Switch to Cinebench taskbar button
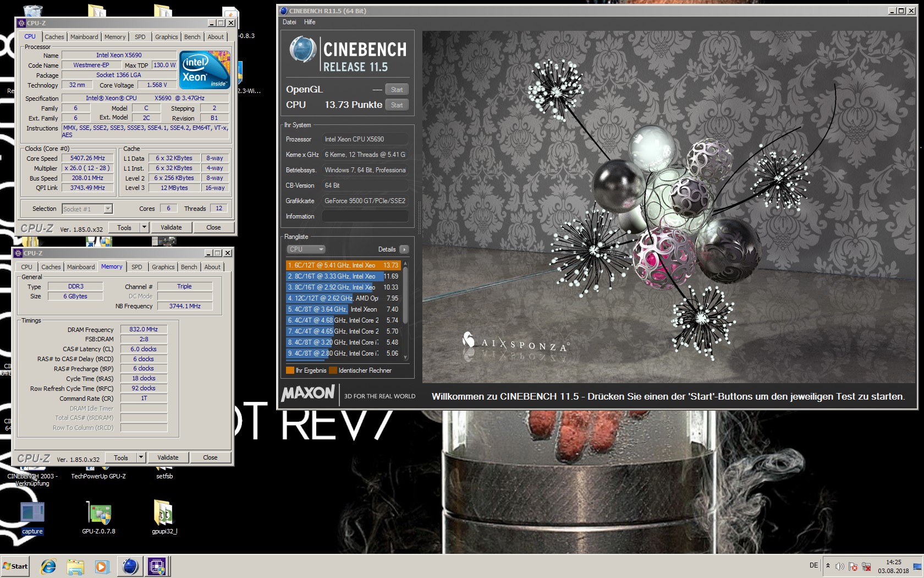The image size is (924, 578). coord(130,566)
